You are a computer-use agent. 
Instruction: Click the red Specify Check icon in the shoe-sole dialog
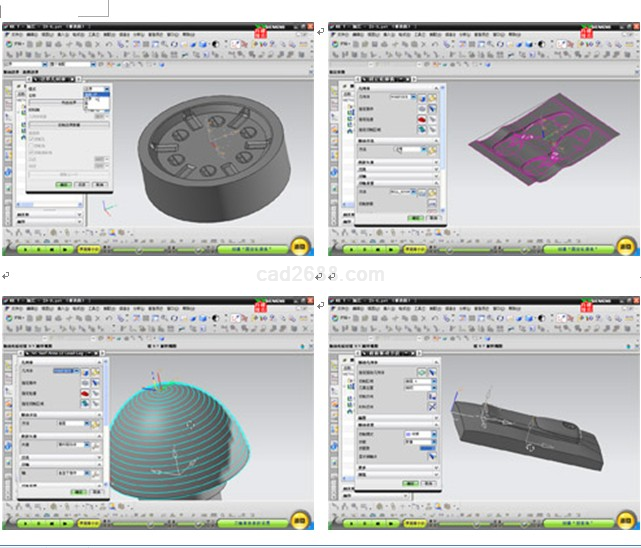(421, 120)
